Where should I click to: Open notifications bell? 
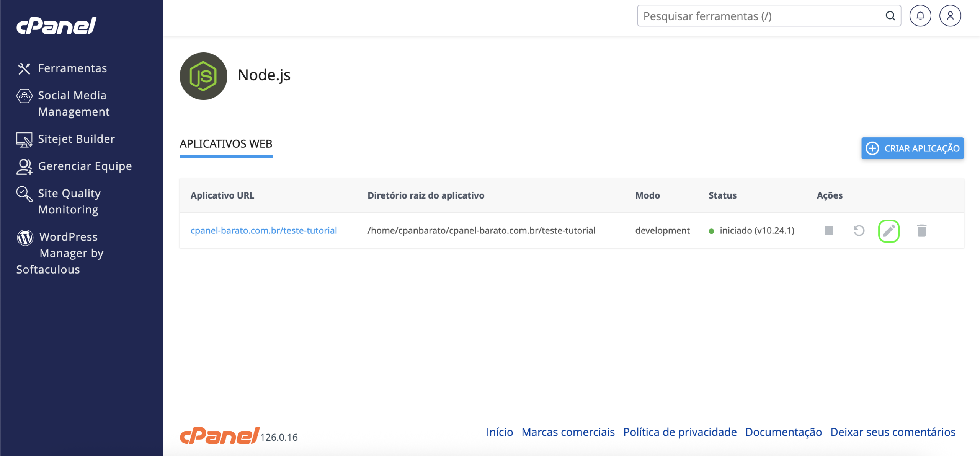click(920, 16)
